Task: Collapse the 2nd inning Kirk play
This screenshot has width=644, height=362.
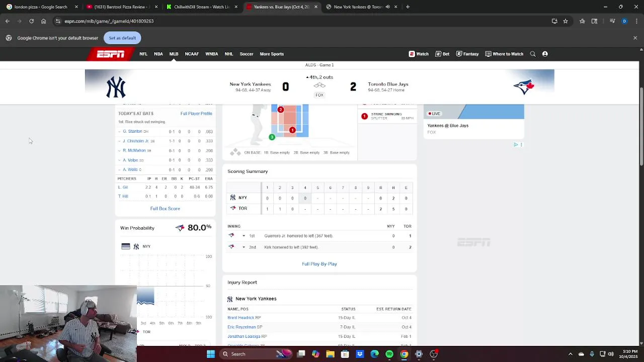Action: pyautogui.click(x=244, y=247)
